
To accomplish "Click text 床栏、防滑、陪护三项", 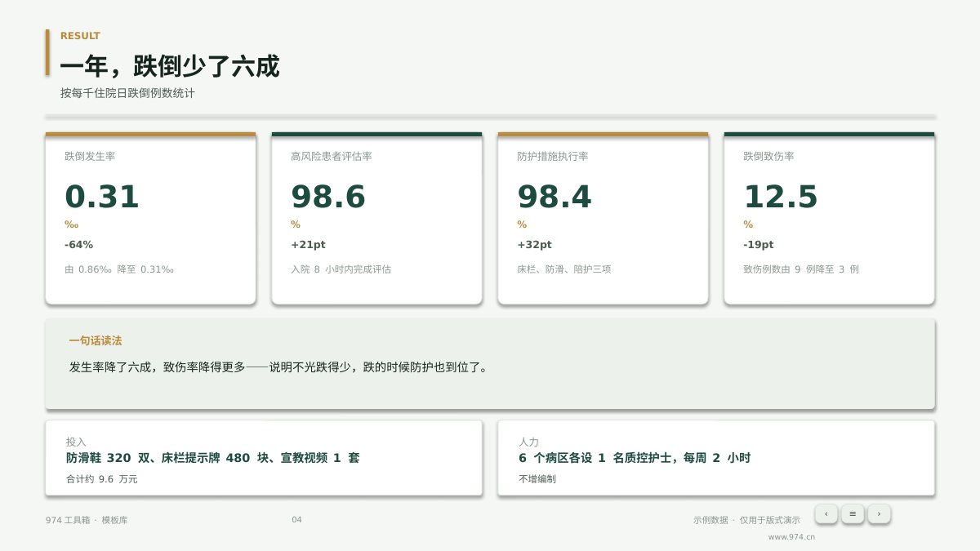I will (564, 269).
